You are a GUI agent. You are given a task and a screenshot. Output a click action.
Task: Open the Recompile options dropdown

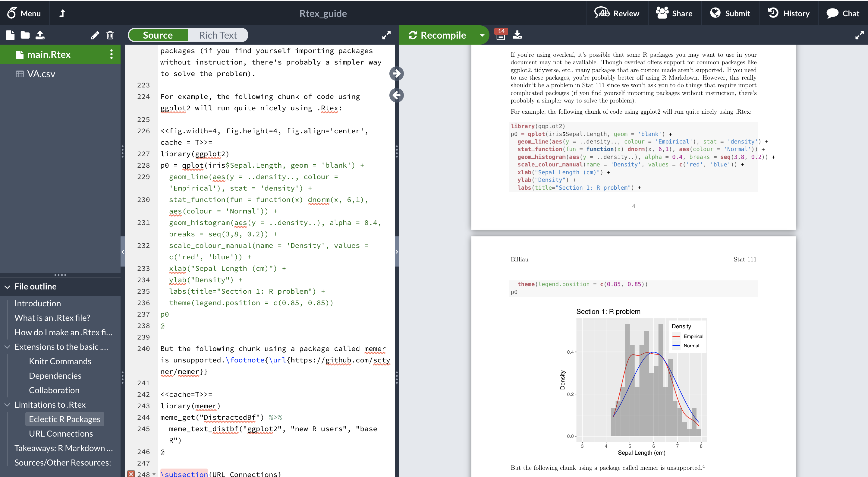pos(482,35)
